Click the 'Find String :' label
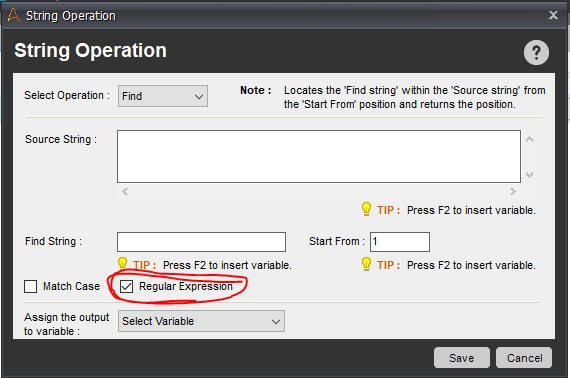Viewport: 570px width, 378px height. pyautogui.click(x=53, y=241)
